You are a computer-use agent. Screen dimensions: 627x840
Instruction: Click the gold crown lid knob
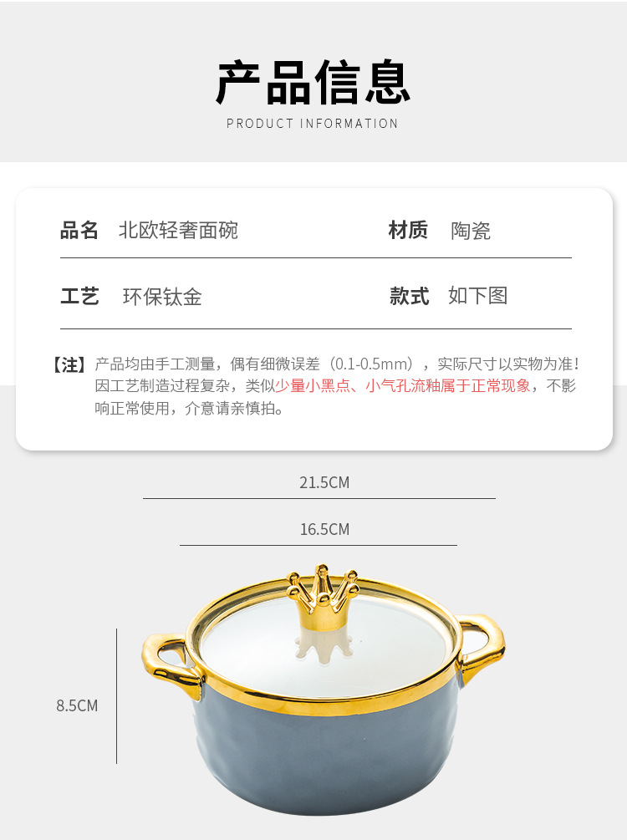(x=322, y=598)
